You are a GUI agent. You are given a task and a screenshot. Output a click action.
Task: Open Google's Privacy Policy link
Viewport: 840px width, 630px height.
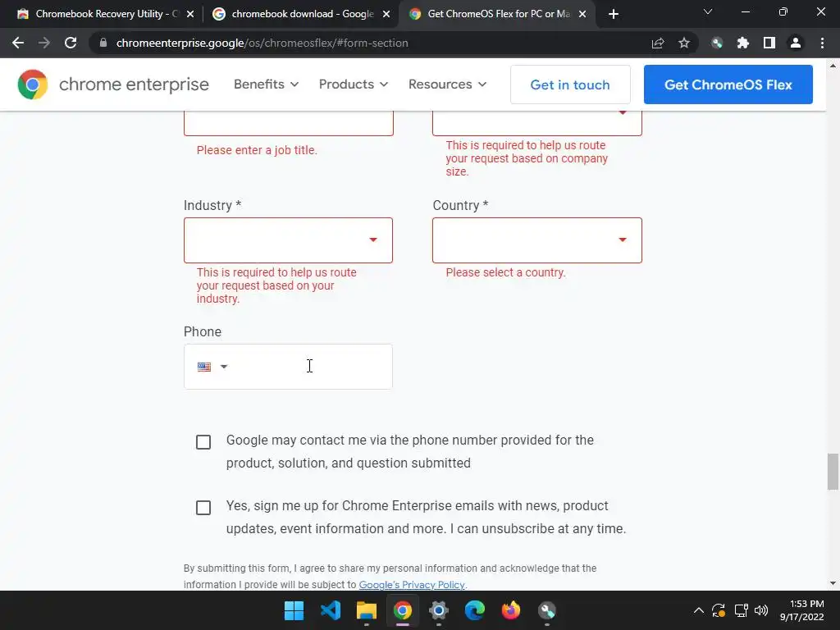(412, 584)
